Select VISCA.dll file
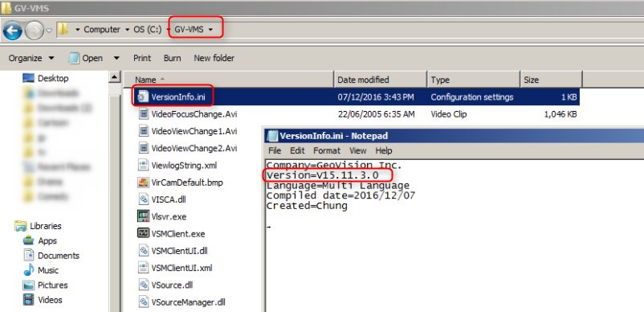 169,199
